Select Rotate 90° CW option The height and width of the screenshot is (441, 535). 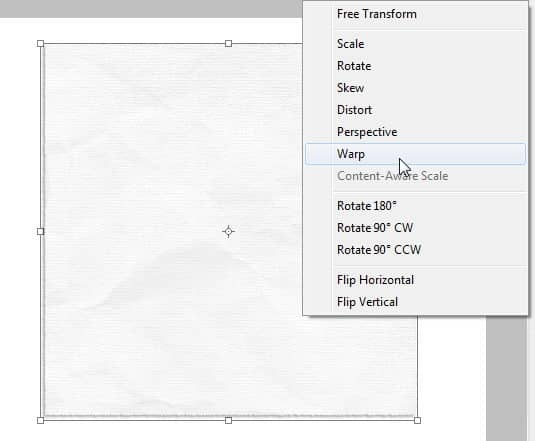pyautogui.click(x=415, y=228)
